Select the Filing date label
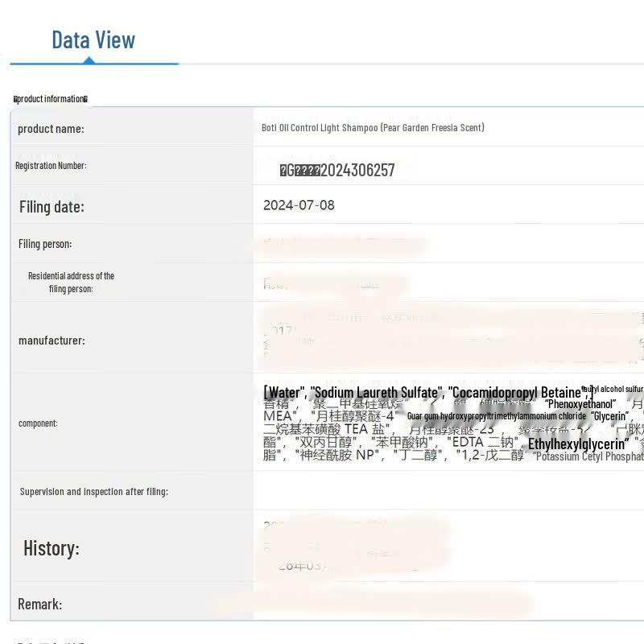 [52, 207]
